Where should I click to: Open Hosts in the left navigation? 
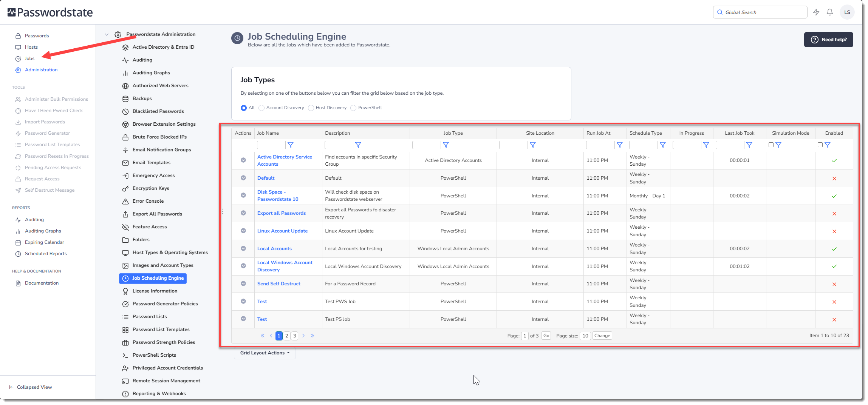[31, 47]
